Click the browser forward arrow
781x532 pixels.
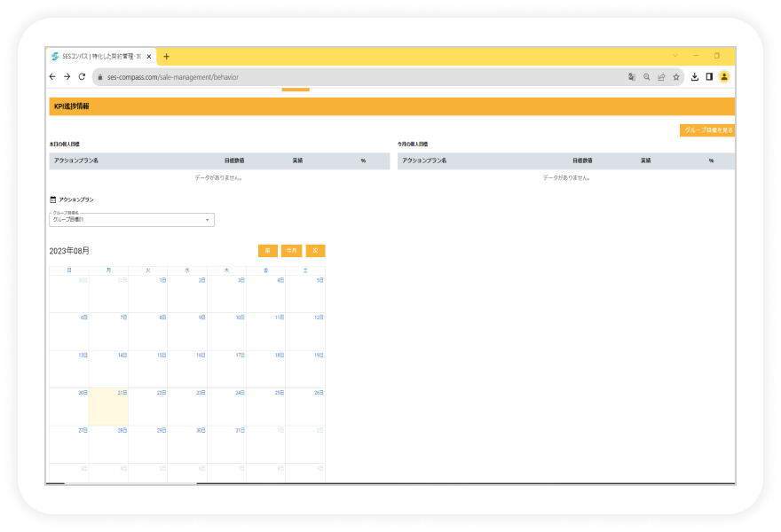tap(67, 76)
